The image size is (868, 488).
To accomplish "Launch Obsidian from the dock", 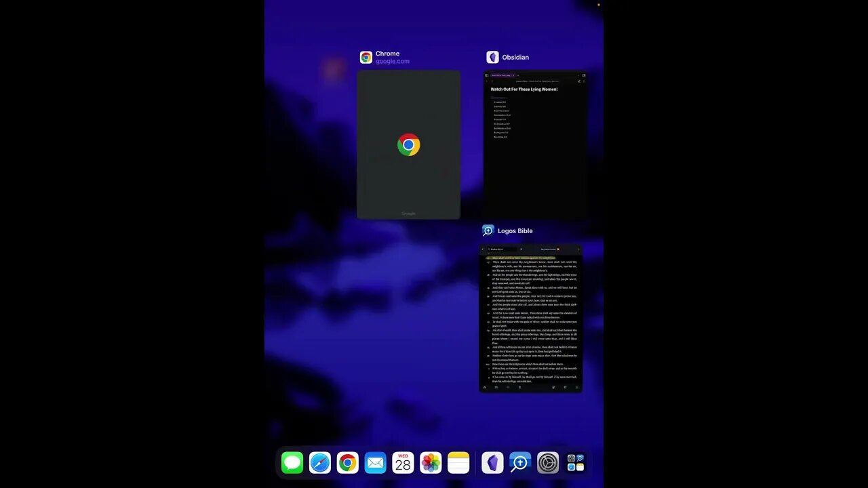I will pos(492,463).
